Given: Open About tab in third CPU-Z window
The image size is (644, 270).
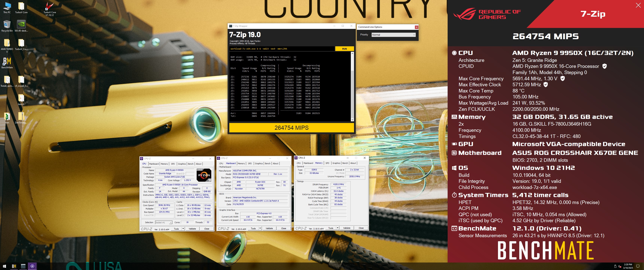Looking at the screenshot, I should pos(353,163).
